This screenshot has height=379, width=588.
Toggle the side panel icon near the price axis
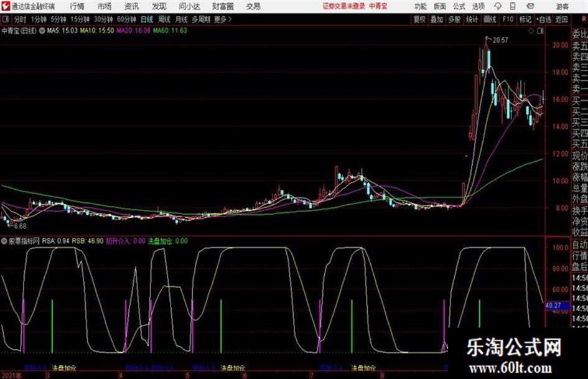540,31
